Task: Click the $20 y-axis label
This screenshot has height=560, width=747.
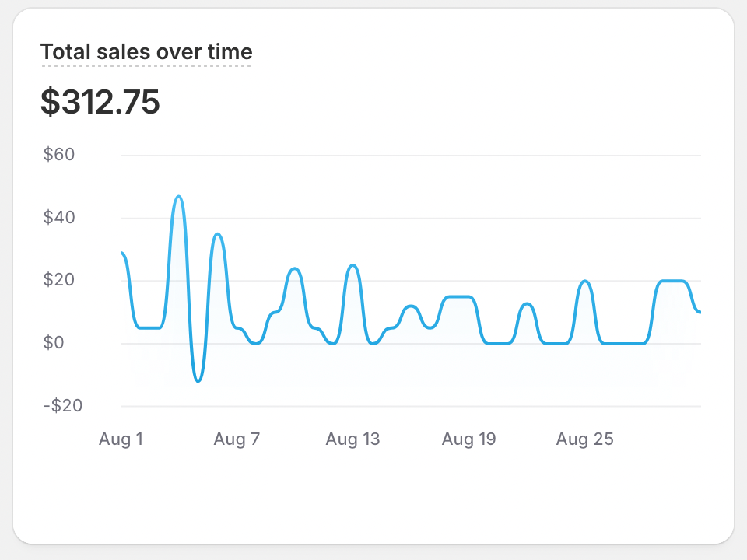Action: [x=59, y=280]
